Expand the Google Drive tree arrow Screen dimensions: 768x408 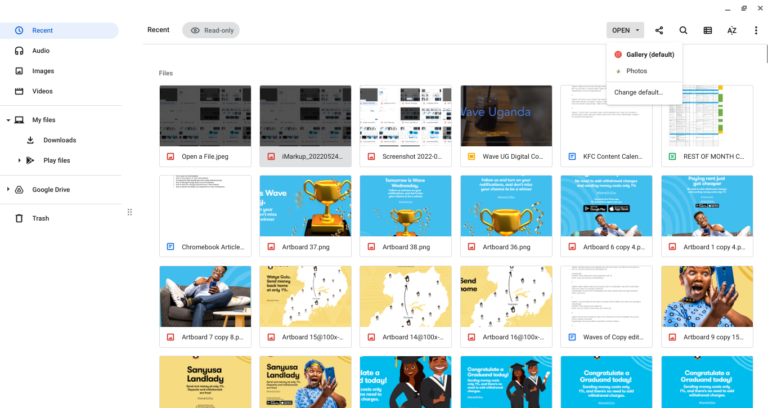8,190
